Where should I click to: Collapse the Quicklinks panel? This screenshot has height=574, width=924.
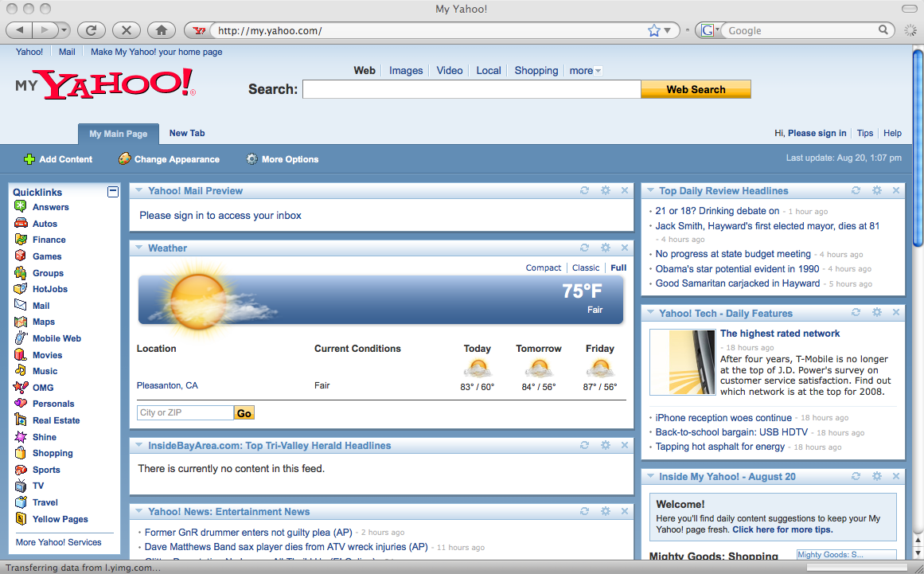(x=112, y=191)
